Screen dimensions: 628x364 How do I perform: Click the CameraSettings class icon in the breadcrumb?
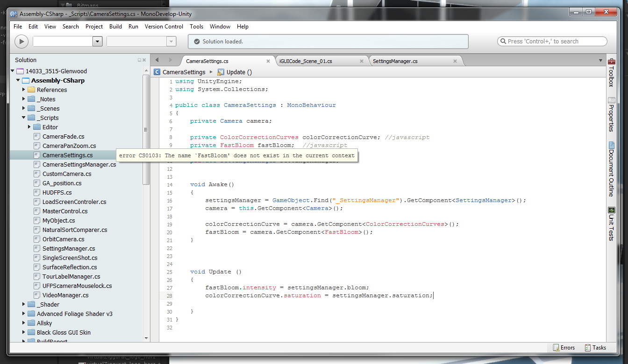click(x=157, y=72)
